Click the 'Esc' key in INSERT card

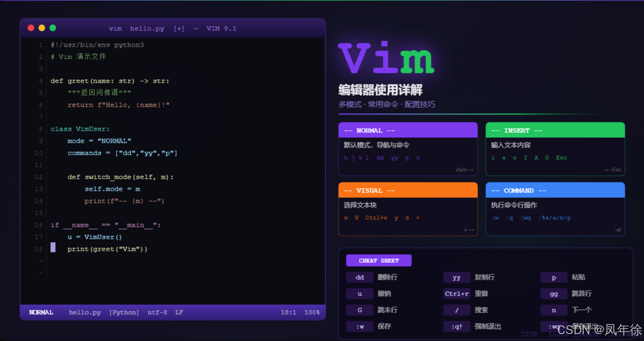[x=561, y=158]
